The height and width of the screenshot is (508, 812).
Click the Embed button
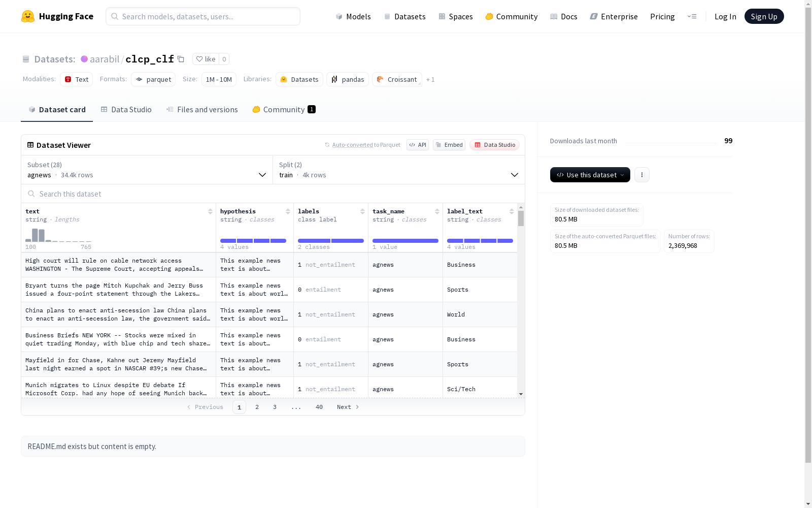[x=449, y=145]
